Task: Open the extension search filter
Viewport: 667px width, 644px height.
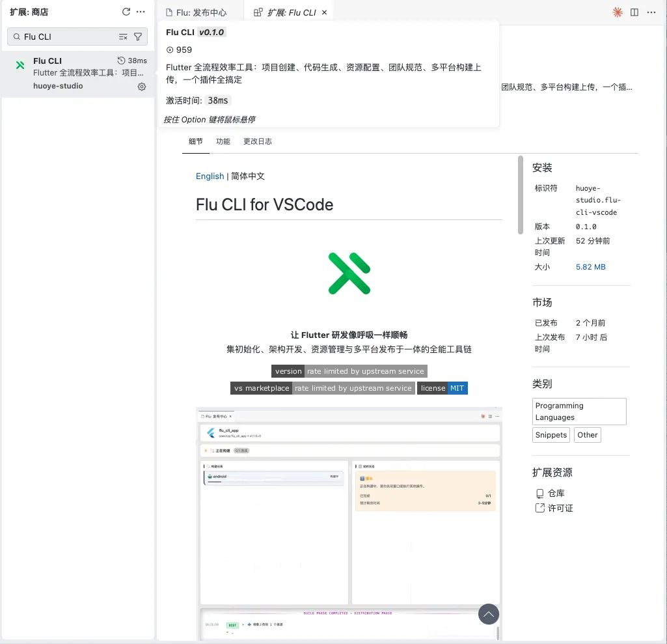Action: point(138,37)
